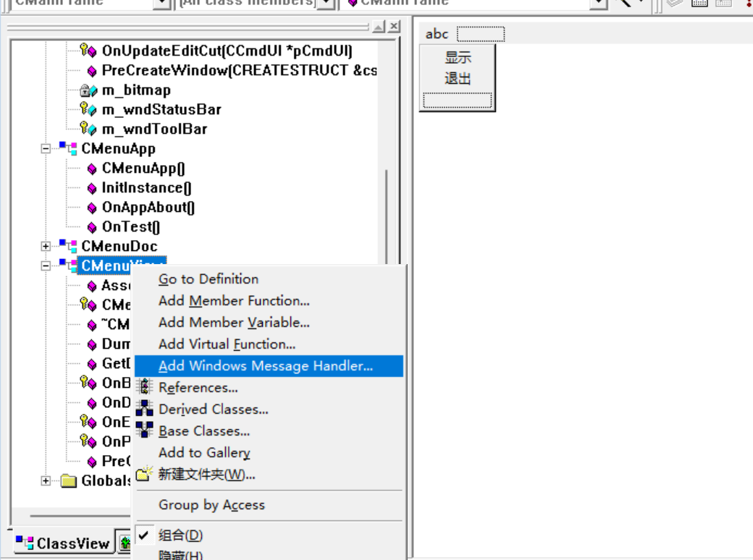Switch to the ClassView tab
The image size is (753, 560).
64,543
